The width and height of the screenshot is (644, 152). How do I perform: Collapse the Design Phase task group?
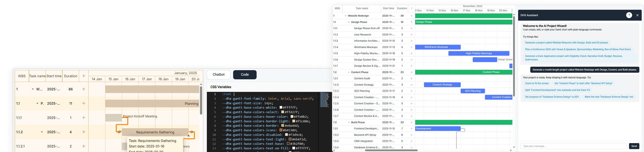pos(349,22)
